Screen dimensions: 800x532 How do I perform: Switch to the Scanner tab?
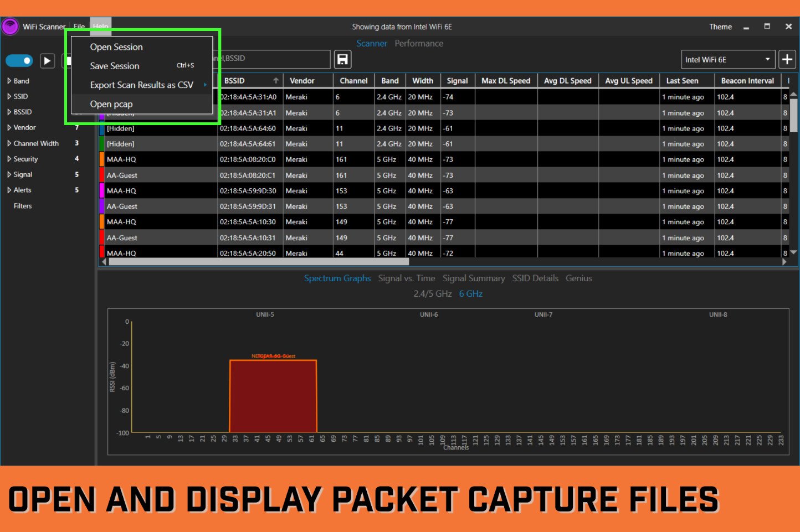click(x=372, y=43)
